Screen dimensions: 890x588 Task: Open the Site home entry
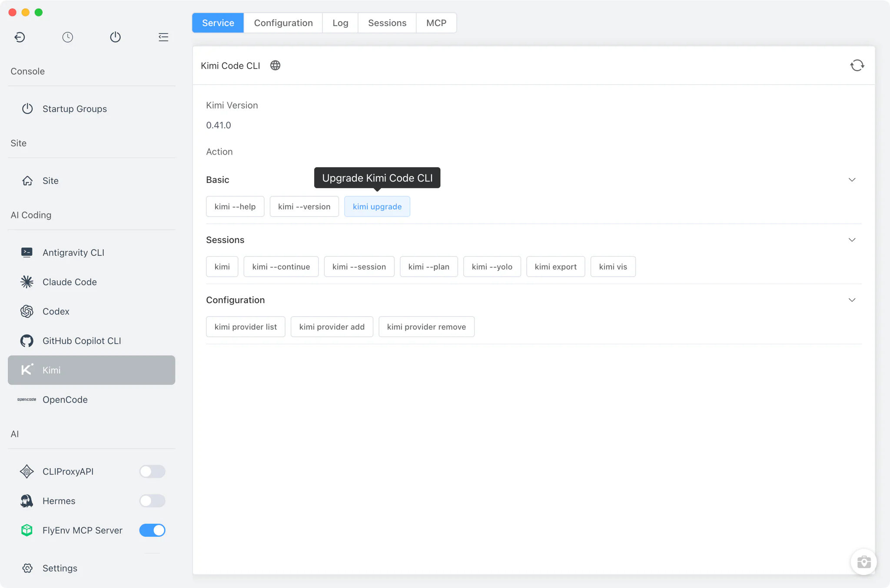[x=91, y=181]
